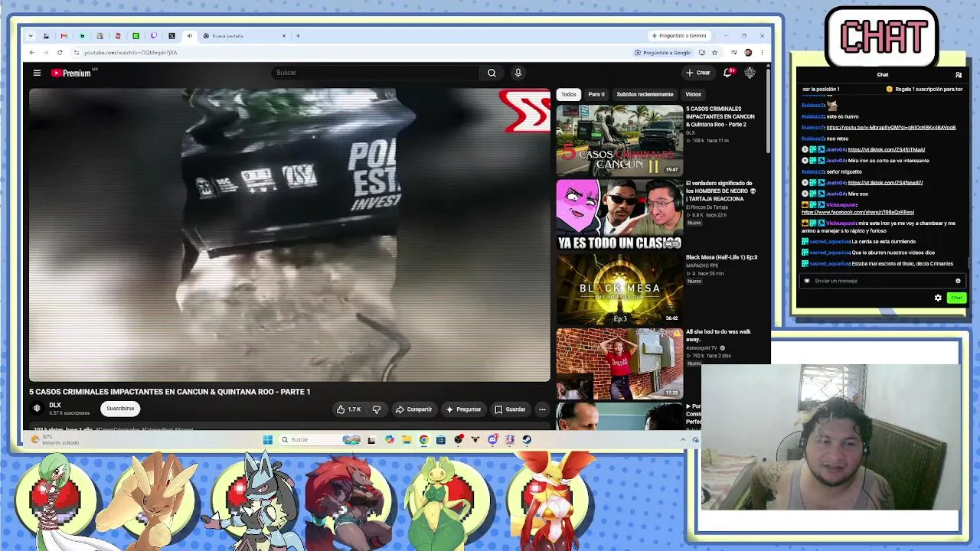Open more actions ellipsis under video

coord(542,409)
